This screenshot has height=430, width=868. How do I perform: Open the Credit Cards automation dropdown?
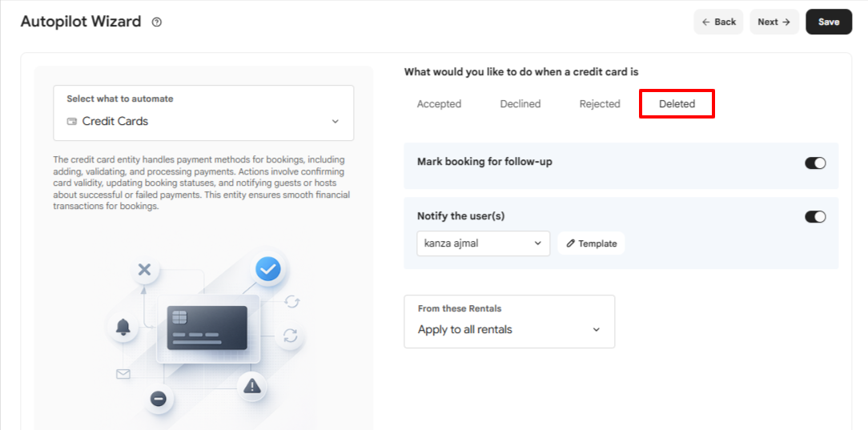[x=203, y=113]
